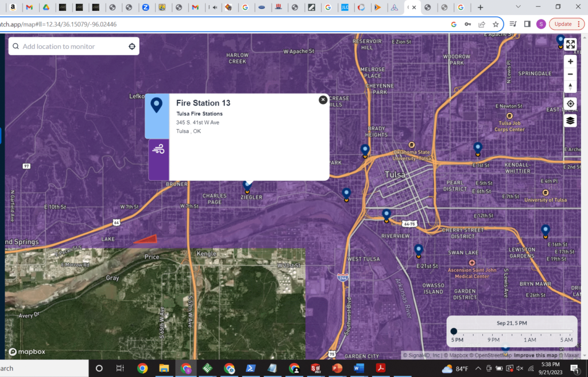The image size is (588, 377).
Task: Select the 9 PM timeline mark
Action: 494,340
